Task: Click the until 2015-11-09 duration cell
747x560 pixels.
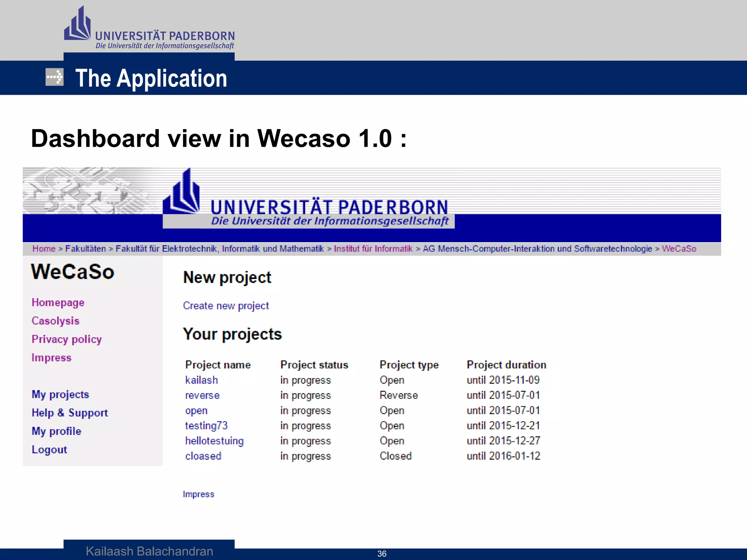Action: tap(503, 380)
